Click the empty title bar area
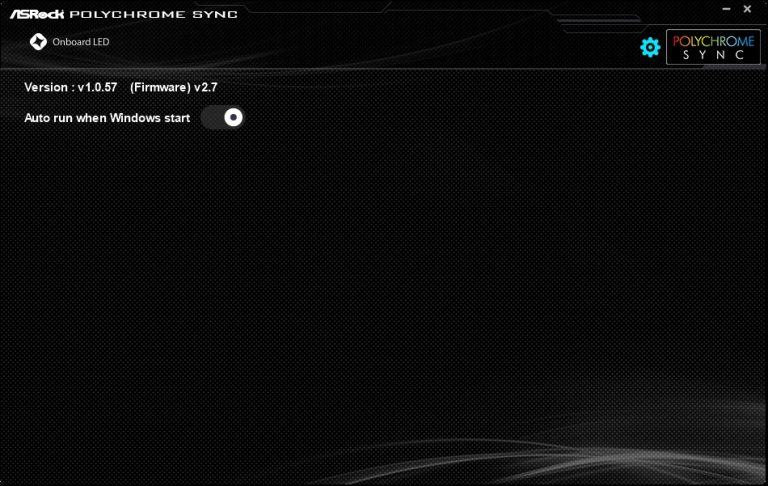Image resolution: width=768 pixels, height=486 pixels. [x=450, y=12]
